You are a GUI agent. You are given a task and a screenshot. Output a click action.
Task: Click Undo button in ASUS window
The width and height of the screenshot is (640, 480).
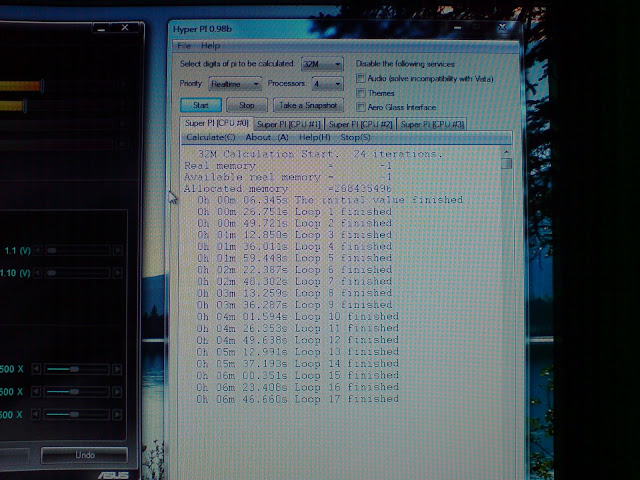(84, 455)
